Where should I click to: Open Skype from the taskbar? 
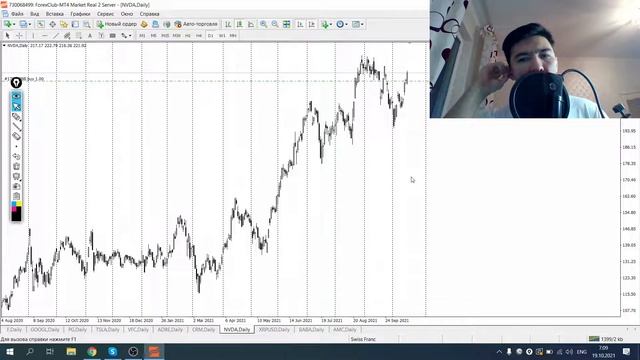pos(113,351)
